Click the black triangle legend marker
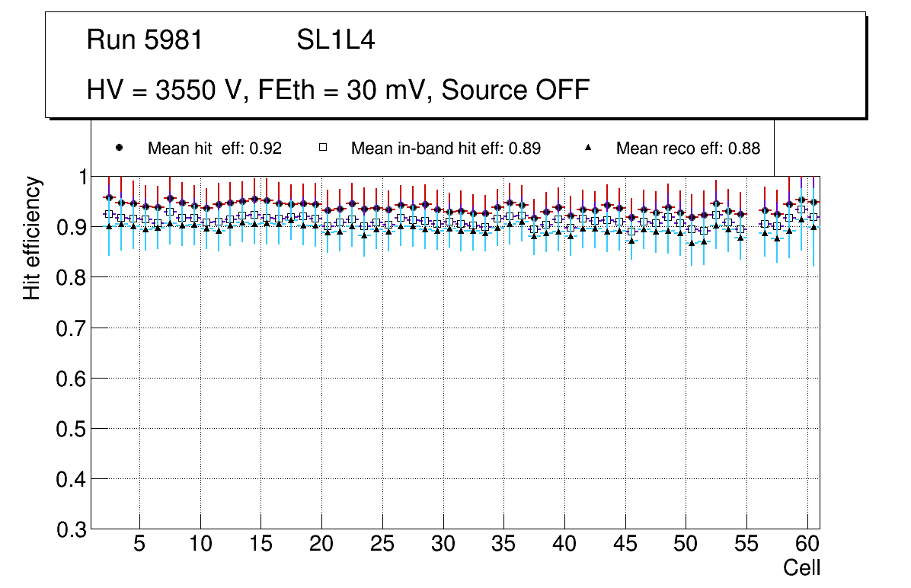The image size is (911, 588). [587, 148]
